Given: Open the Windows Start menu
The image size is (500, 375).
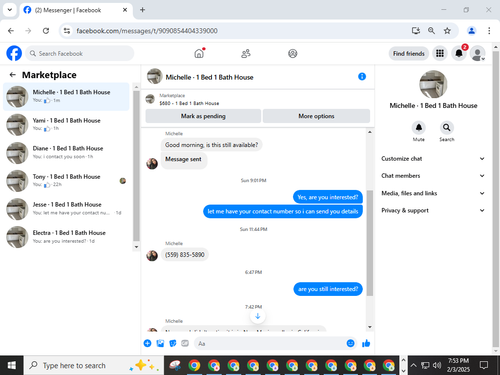Looking at the screenshot, I should coord(11,365).
